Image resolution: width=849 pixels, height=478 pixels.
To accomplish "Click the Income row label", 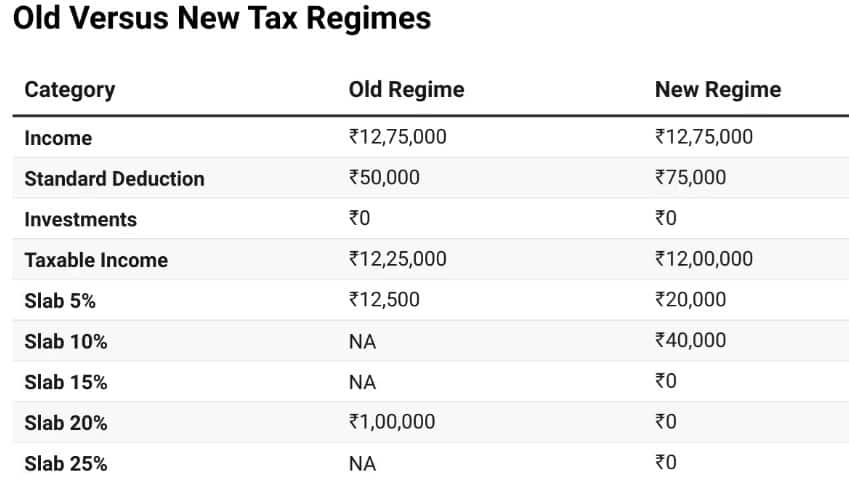I will (x=58, y=138).
